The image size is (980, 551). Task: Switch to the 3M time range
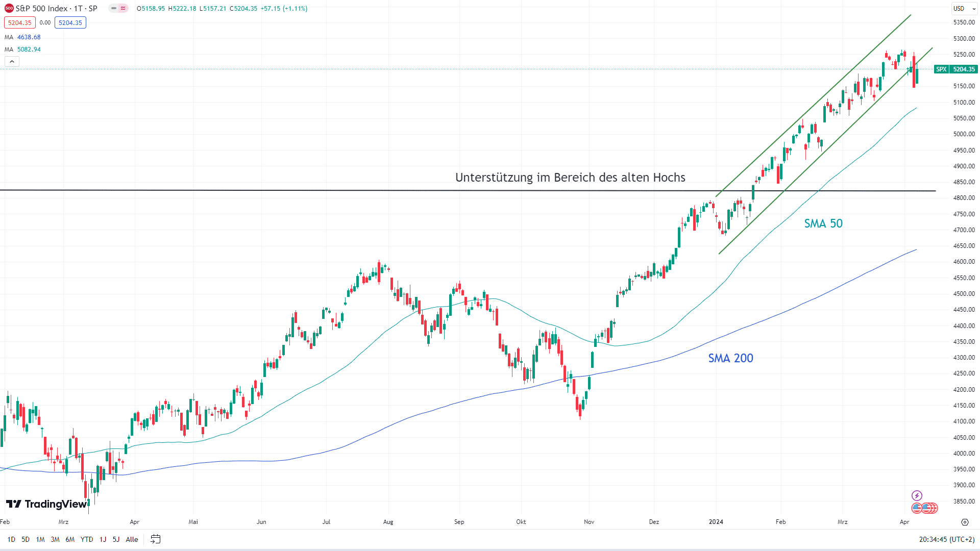coord(55,539)
